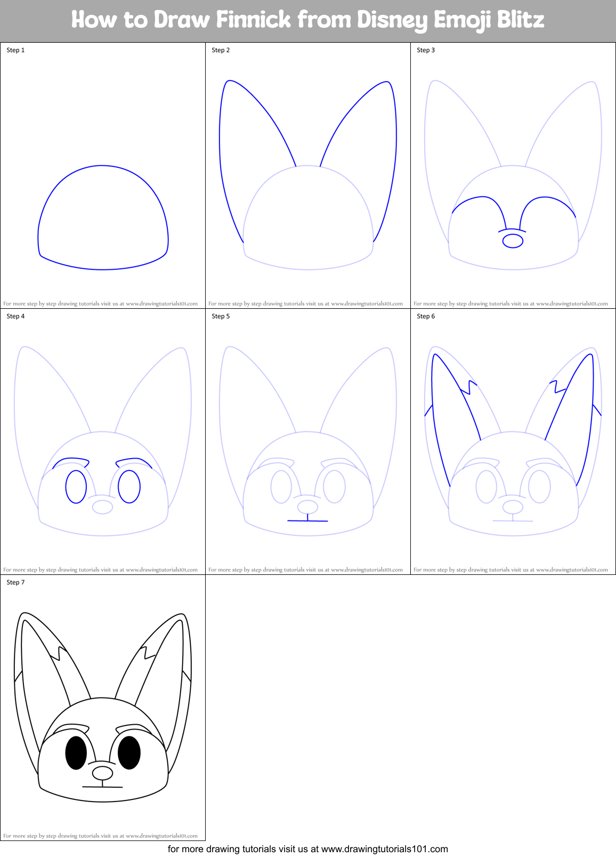Click the website credit under Step 6

[511, 570]
